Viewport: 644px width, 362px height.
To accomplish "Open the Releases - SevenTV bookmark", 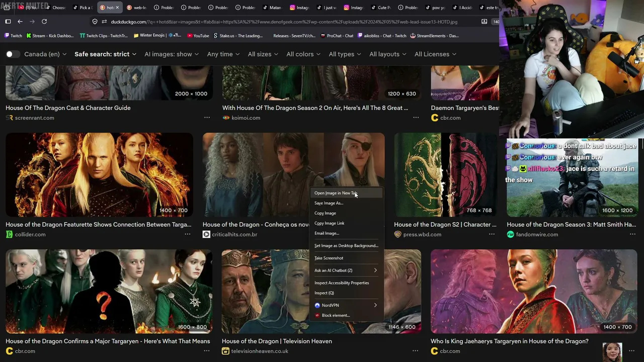I will [294, 36].
